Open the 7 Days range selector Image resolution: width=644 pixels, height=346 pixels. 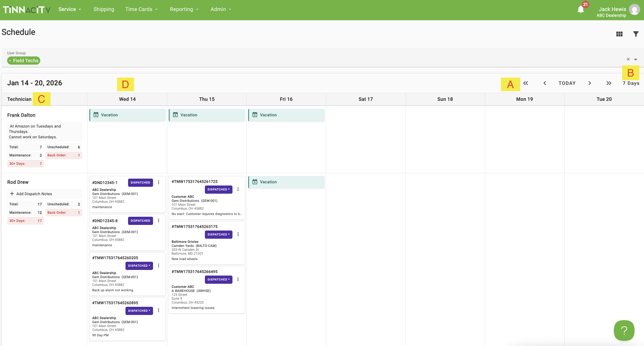631,83
